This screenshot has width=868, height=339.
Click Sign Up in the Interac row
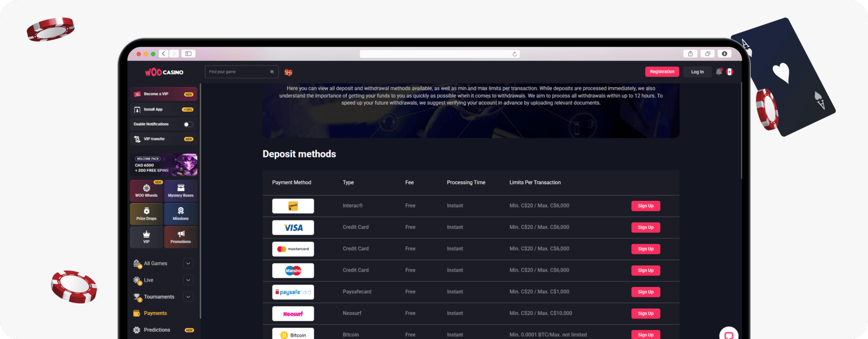click(646, 206)
